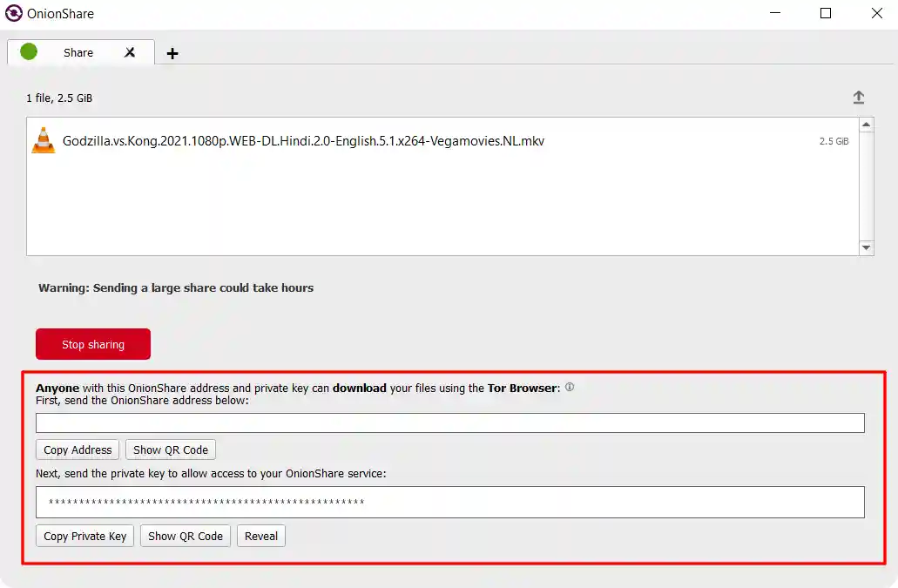Screen dimensions: 898x588
Task: Click the info tooltip icon near Tor Browser text
Action: 570,387
